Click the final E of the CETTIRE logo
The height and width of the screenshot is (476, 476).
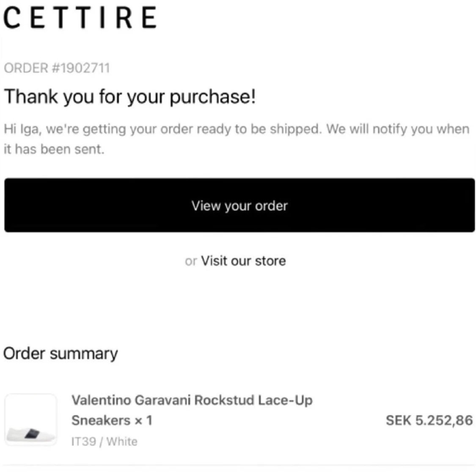149,18
